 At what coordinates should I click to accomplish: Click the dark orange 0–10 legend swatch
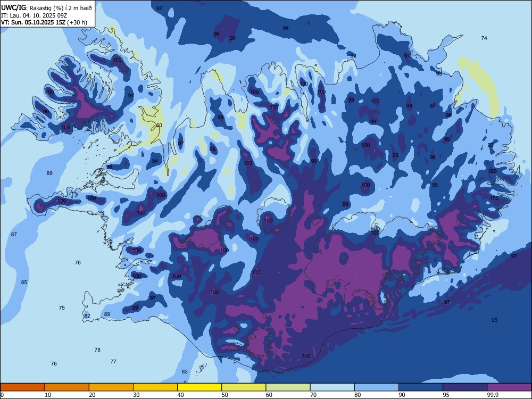23,387
